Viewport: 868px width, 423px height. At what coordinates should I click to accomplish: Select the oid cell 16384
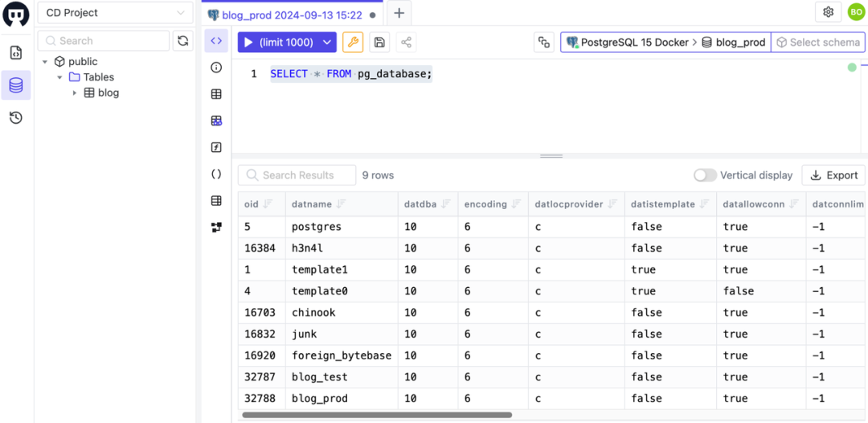tap(262, 248)
